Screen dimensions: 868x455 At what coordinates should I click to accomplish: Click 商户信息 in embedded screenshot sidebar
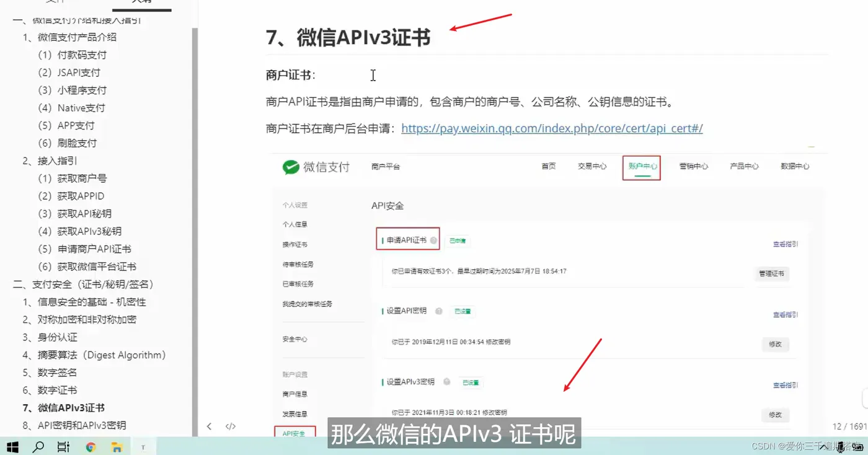pos(295,394)
